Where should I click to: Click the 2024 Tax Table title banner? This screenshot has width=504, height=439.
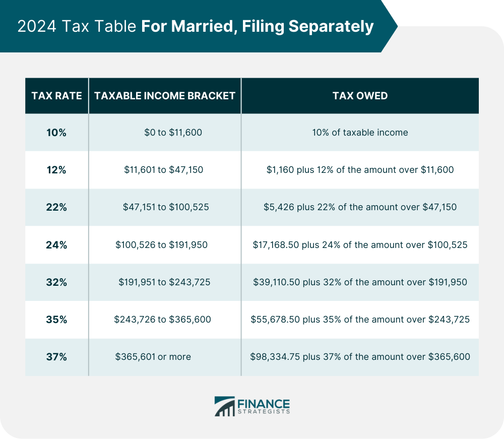coord(196,26)
